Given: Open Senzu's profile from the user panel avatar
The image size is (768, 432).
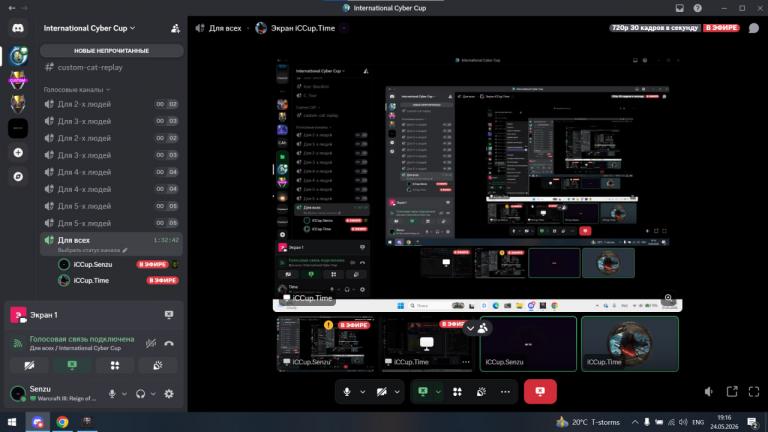Looking at the screenshot, I should point(18,394).
